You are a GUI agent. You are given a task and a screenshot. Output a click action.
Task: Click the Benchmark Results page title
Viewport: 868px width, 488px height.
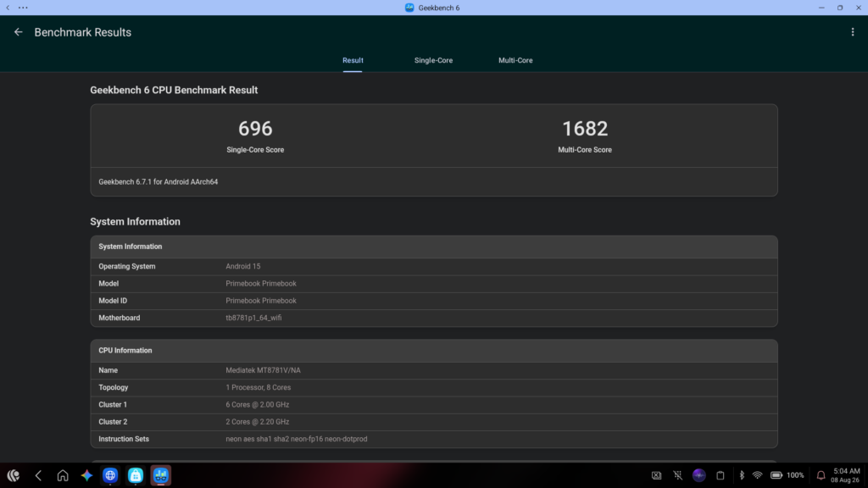(83, 32)
